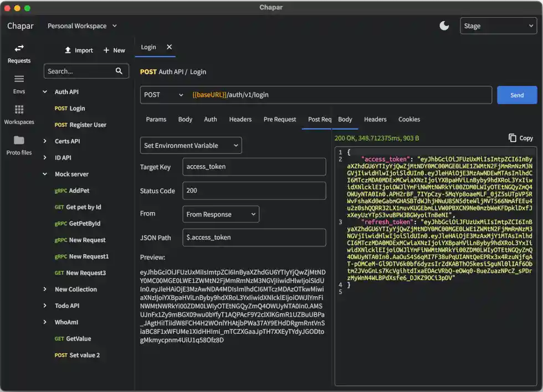This screenshot has height=392, width=543.
Task: Toggle dark mode moon icon
Action: point(444,25)
